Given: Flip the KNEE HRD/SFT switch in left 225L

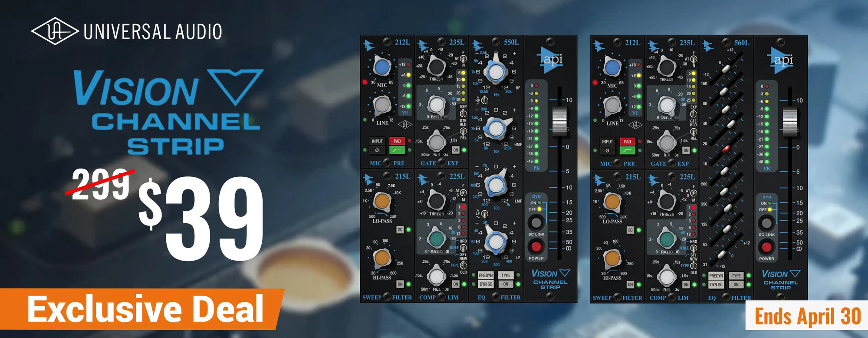Looking at the screenshot, I should pos(463,248).
